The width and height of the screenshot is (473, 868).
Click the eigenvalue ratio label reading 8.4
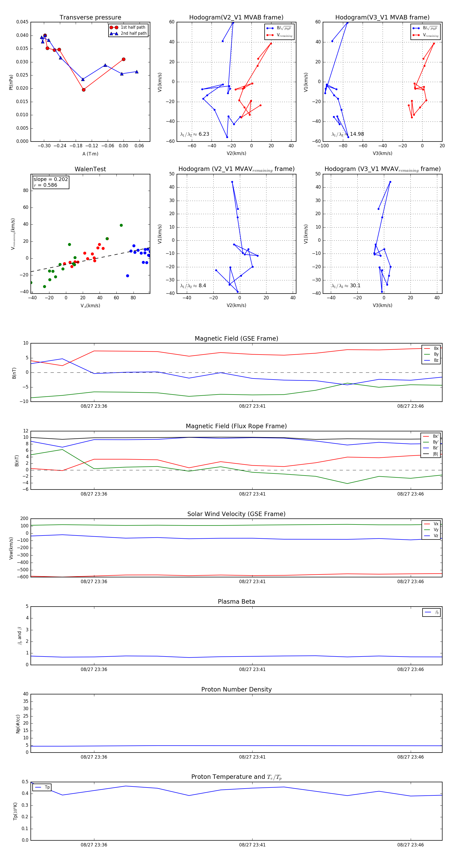pos(193,286)
